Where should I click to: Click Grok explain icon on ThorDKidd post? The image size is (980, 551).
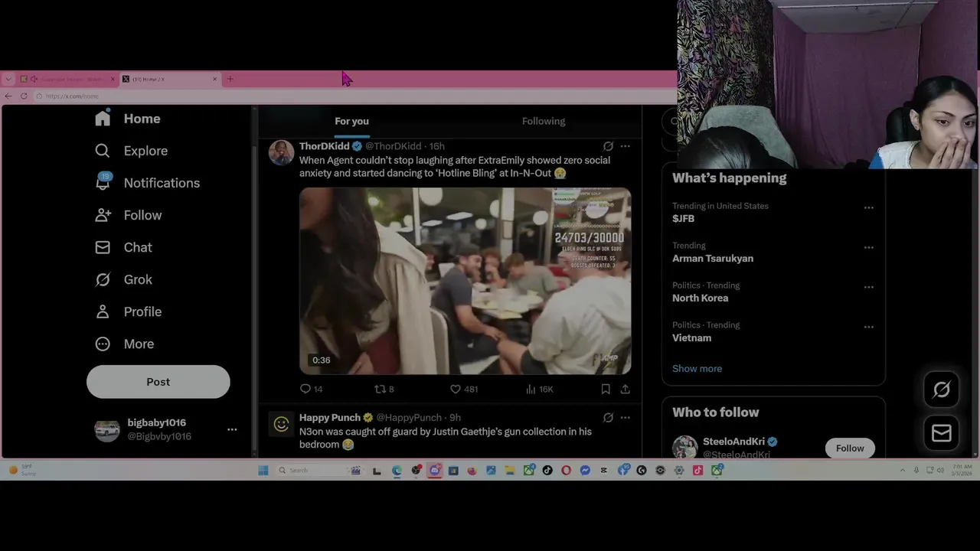[x=608, y=146]
